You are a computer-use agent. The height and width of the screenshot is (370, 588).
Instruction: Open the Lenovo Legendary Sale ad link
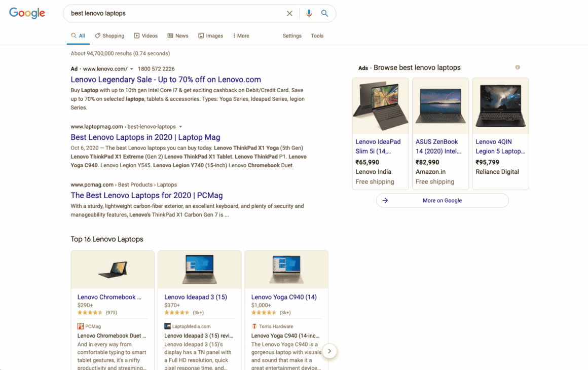coord(166,80)
